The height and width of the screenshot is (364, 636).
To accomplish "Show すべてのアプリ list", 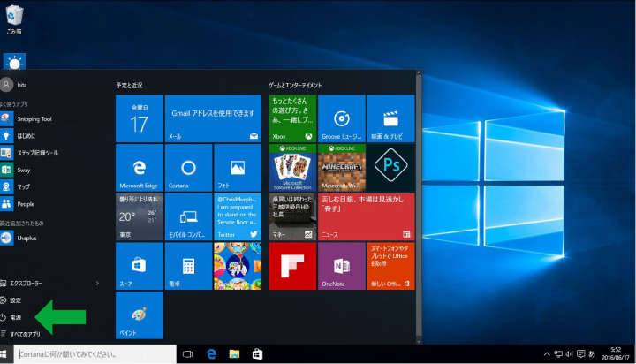I will 20,334.
